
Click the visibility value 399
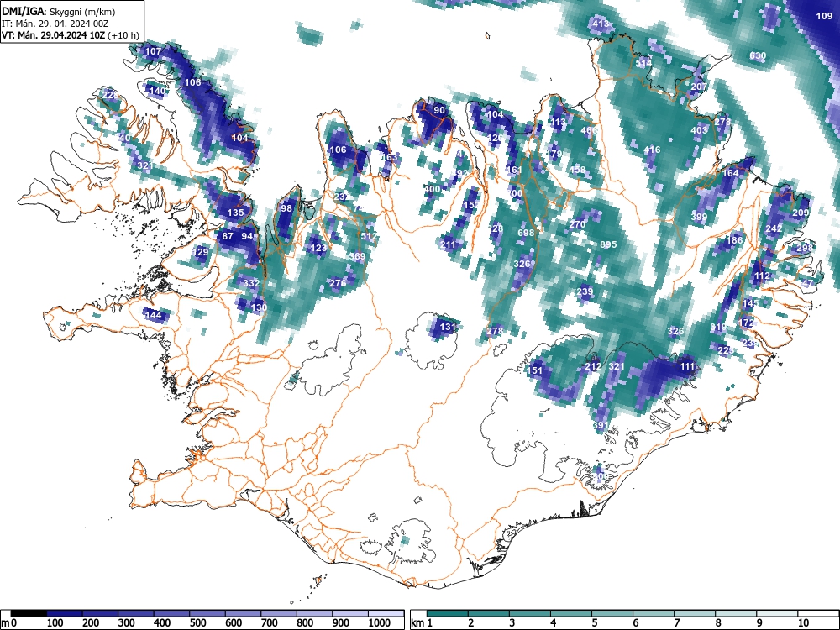click(699, 217)
